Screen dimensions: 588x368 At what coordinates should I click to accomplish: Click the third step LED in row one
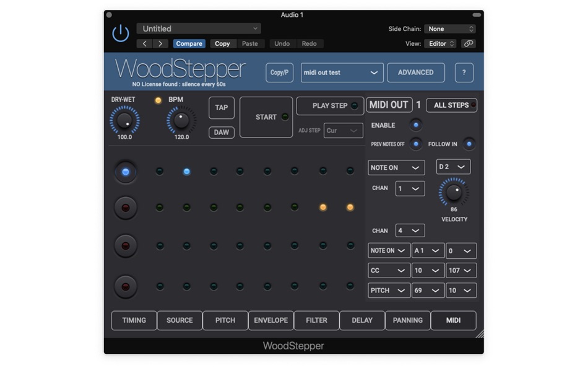tap(214, 172)
